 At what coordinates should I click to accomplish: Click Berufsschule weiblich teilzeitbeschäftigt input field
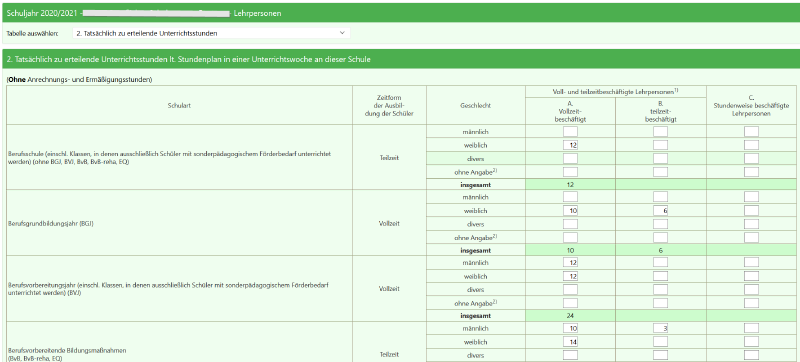pyautogui.click(x=661, y=145)
